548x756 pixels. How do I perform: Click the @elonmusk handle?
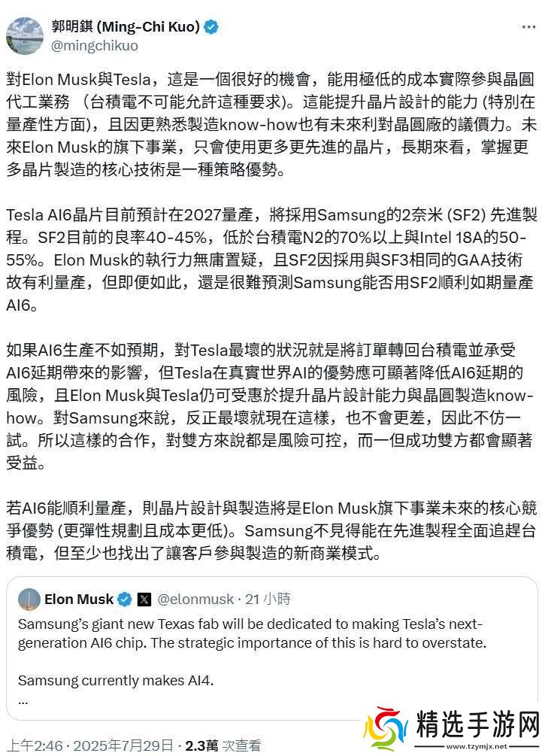(x=193, y=600)
